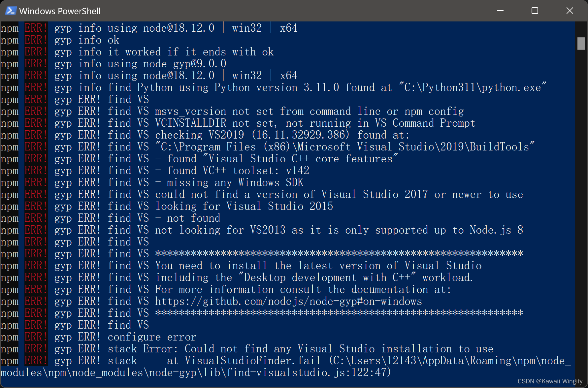588x388 pixels.
Task: Minimize the PowerShell window
Action: point(500,11)
